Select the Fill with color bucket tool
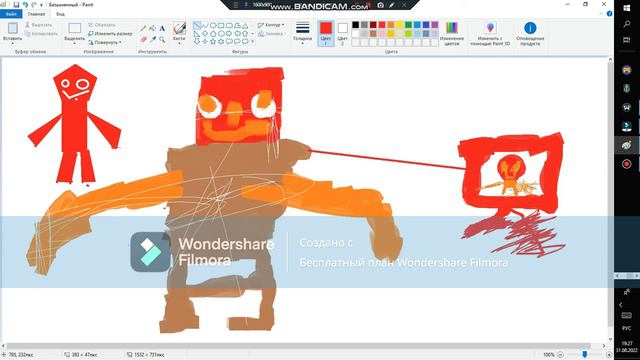 pos(153,28)
